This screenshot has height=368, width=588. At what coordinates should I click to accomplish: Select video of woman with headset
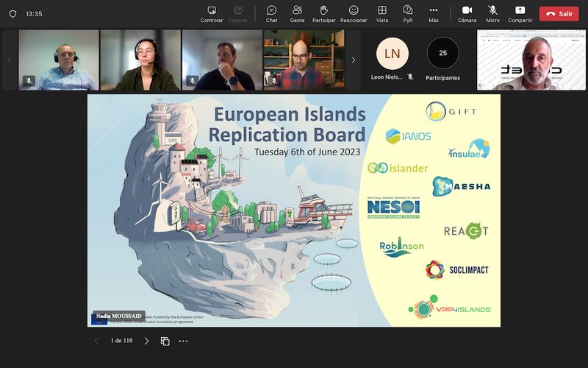[x=140, y=60]
